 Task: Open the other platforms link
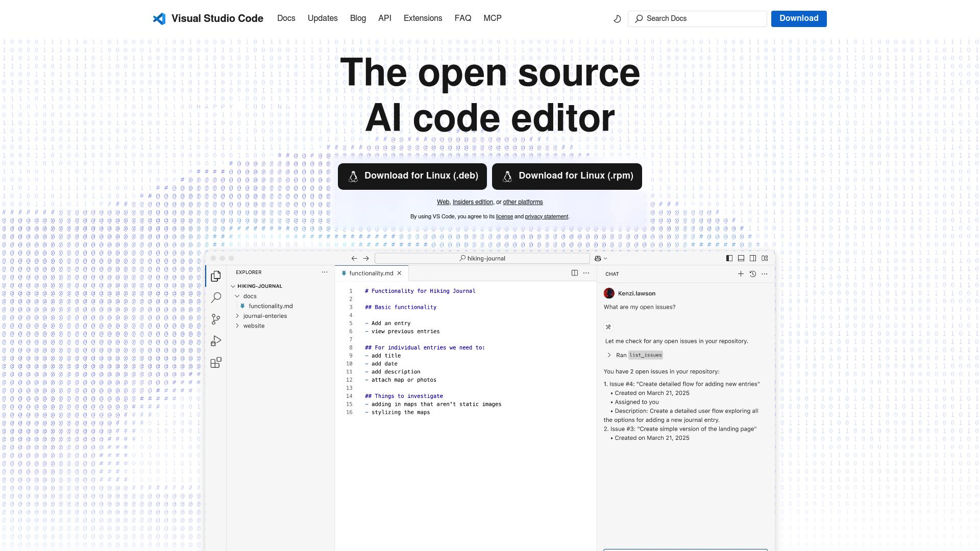[523, 202]
